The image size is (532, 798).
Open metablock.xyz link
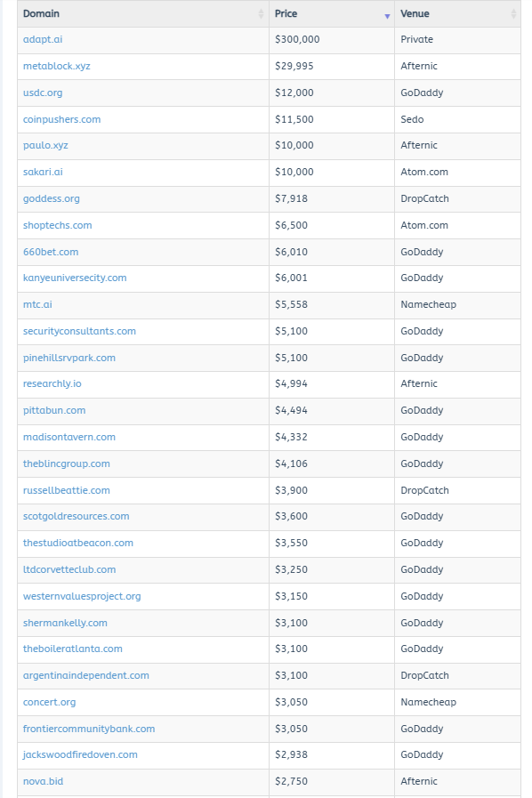[57, 66]
